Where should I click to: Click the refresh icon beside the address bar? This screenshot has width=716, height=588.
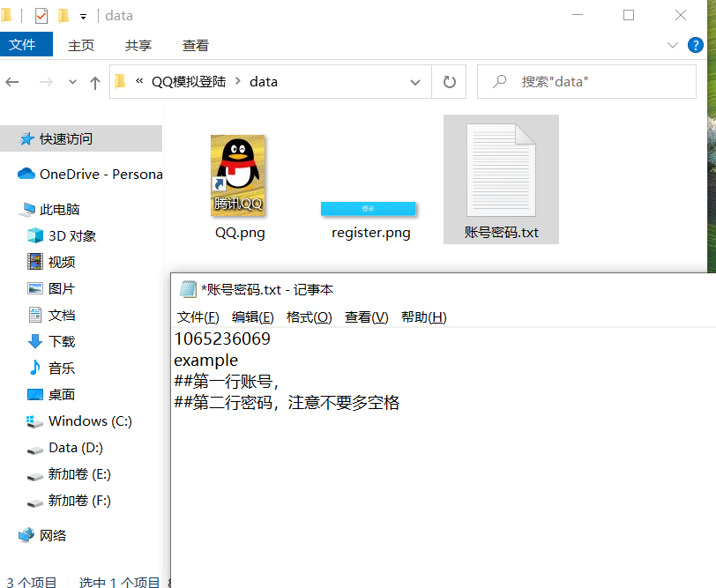pos(449,81)
